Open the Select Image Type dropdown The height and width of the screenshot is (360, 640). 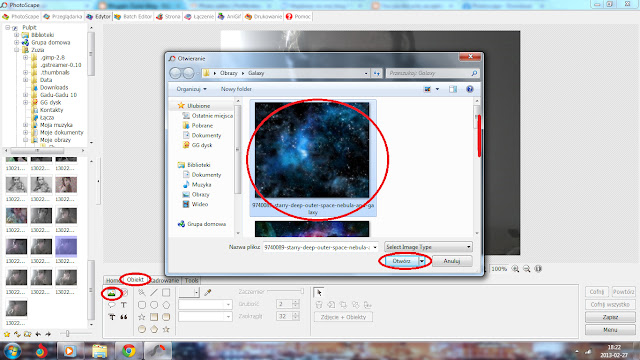click(x=428, y=247)
